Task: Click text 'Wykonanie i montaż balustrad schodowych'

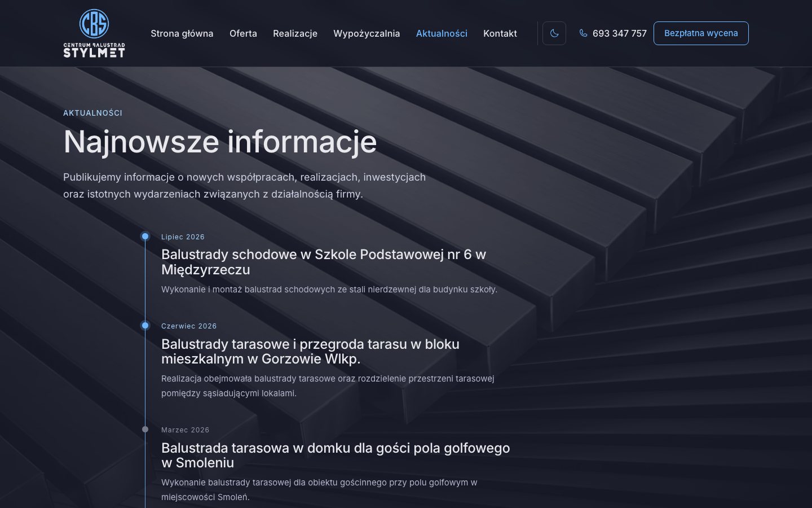Action: pyautogui.click(x=329, y=290)
